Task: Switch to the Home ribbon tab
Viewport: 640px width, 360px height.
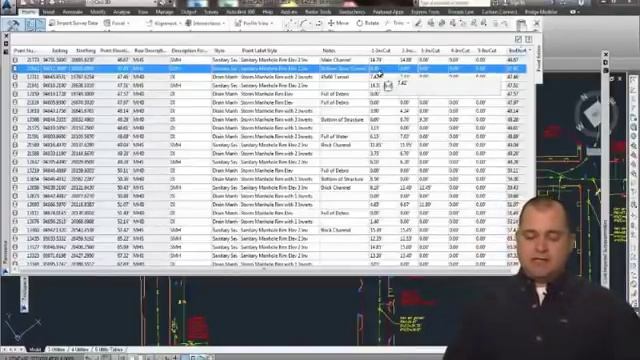Action: pos(29,12)
